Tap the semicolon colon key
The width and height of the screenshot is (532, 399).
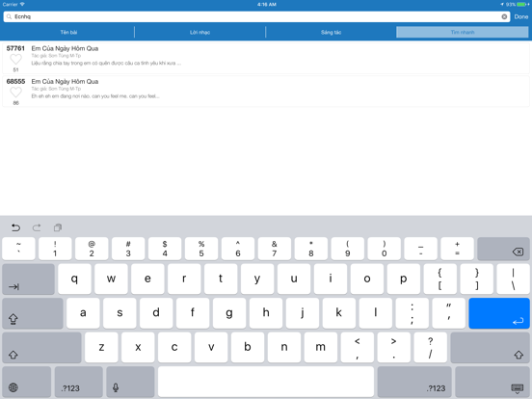pyautogui.click(x=412, y=313)
